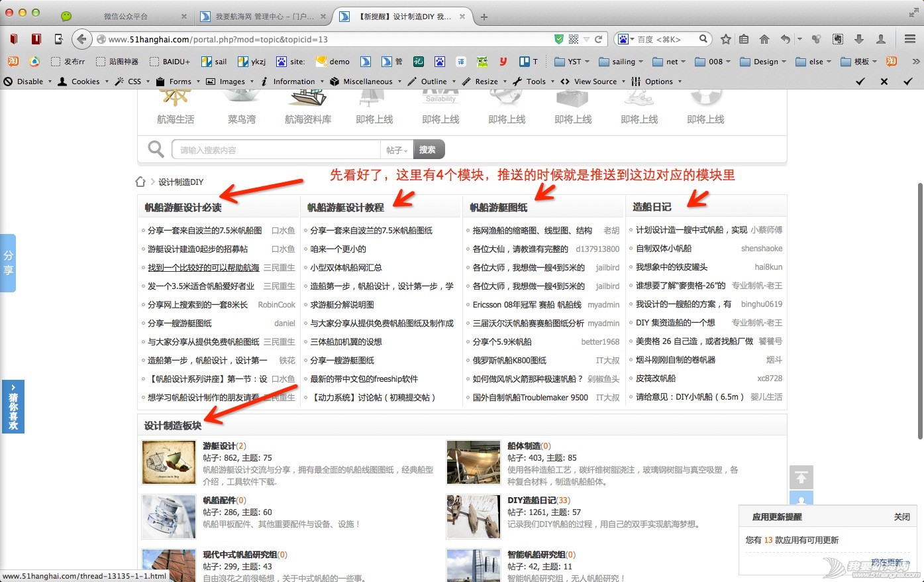Open post 自制双体小帆船

tap(664, 249)
